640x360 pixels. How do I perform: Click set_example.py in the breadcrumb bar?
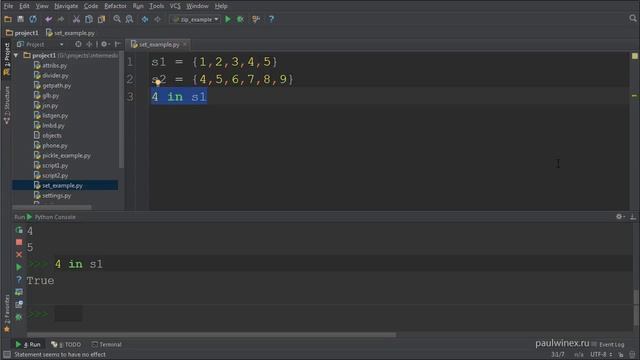(70, 33)
